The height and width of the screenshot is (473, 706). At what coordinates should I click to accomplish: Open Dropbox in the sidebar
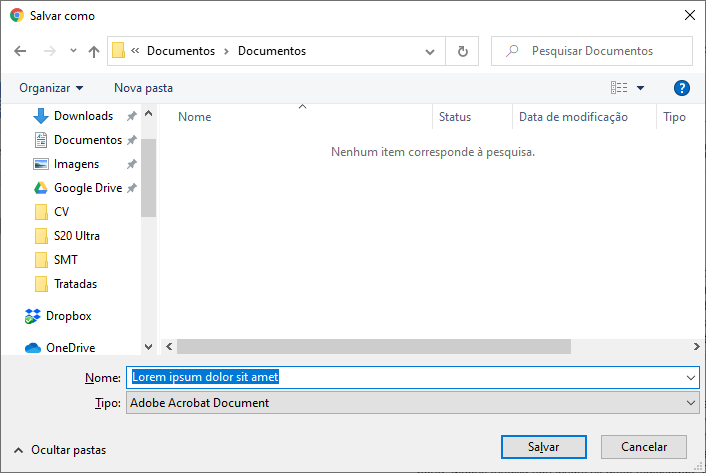pyautogui.click(x=68, y=316)
